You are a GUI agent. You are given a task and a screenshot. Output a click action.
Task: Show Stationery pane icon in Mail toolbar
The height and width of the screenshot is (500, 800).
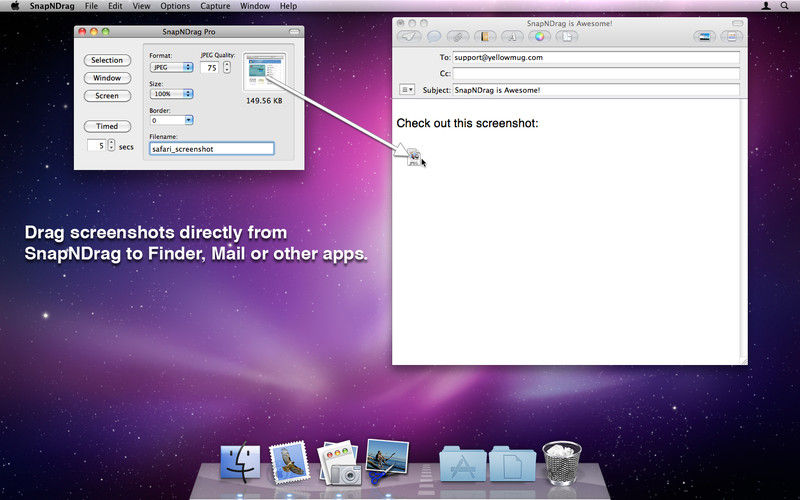click(732, 37)
